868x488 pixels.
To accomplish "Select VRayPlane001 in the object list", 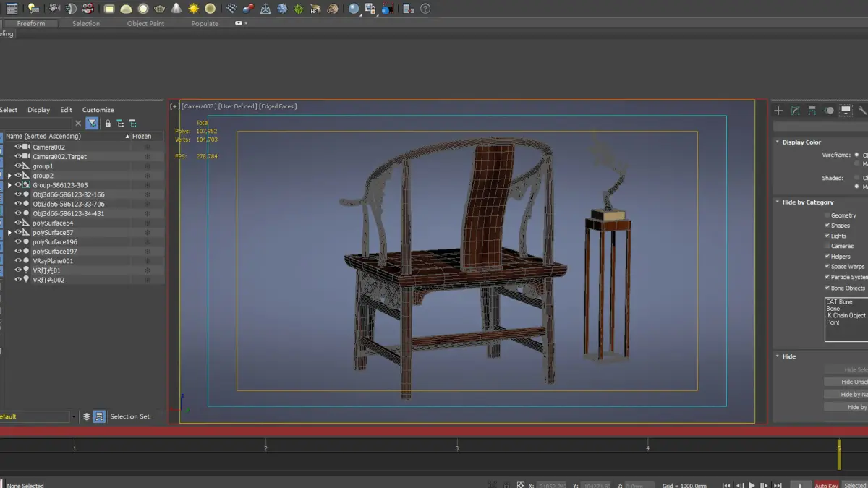I will click(53, 261).
